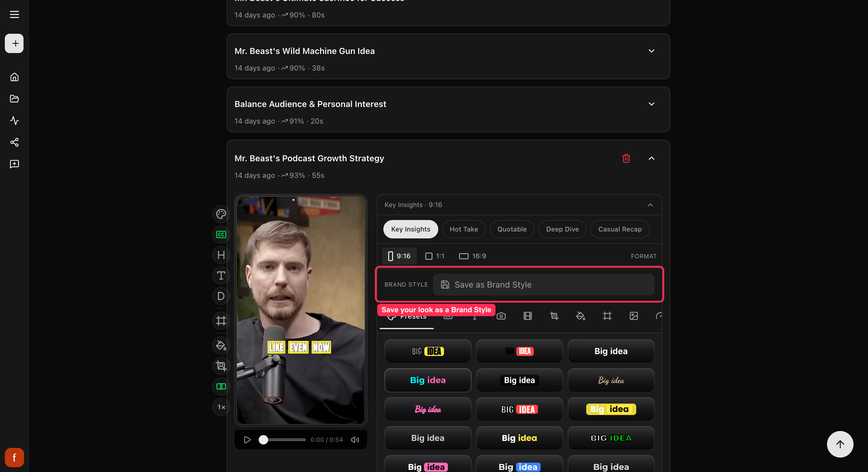The height and width of the screenshot is (472, 868).
Task: Toggle the green CC captions button
Action: [x=221, y=234]
